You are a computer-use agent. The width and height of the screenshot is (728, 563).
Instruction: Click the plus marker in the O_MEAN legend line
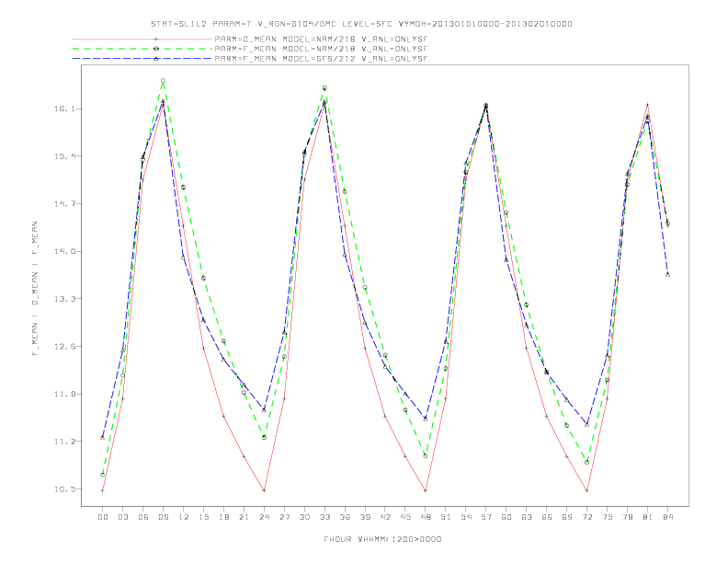click(x=156, y=39)
